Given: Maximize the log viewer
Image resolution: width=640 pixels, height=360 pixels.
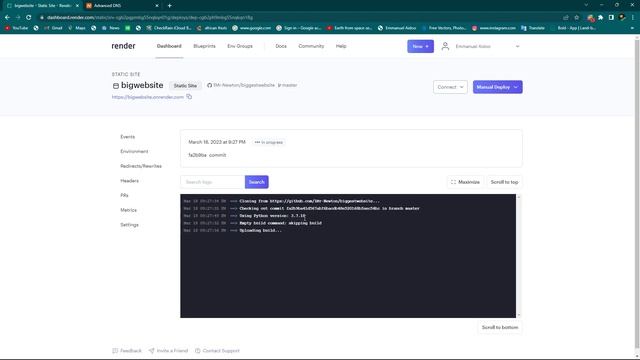Looking at the screenshot, I should pyautogui.click(x=465, y=182).
